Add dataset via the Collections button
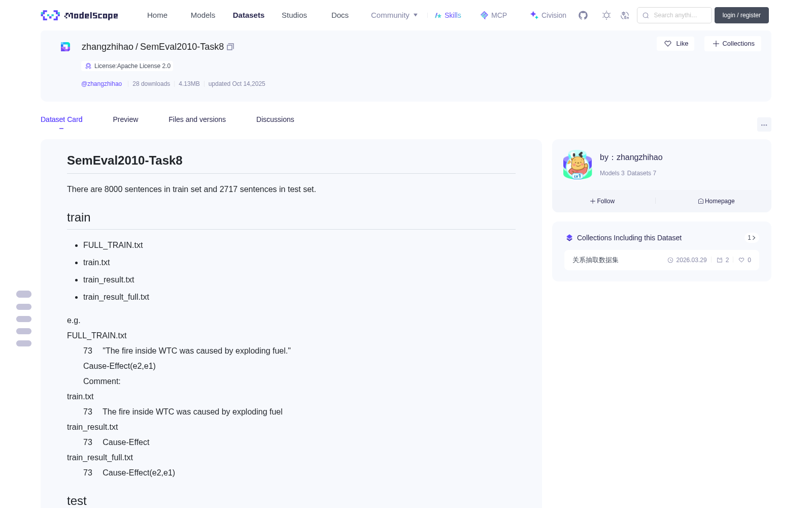Viewport: 812px width, 508px height. tap(733, 44)
